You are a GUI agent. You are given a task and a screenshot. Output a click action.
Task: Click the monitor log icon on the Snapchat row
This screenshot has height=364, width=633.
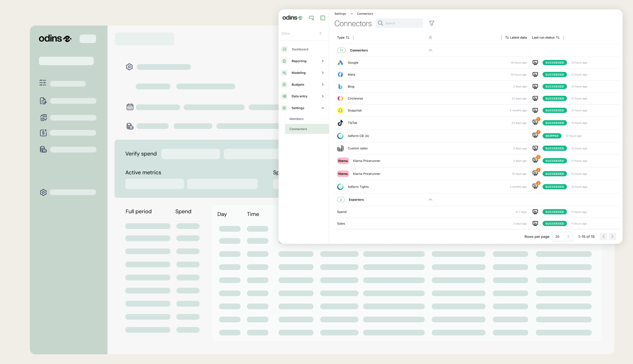(535, 110)
